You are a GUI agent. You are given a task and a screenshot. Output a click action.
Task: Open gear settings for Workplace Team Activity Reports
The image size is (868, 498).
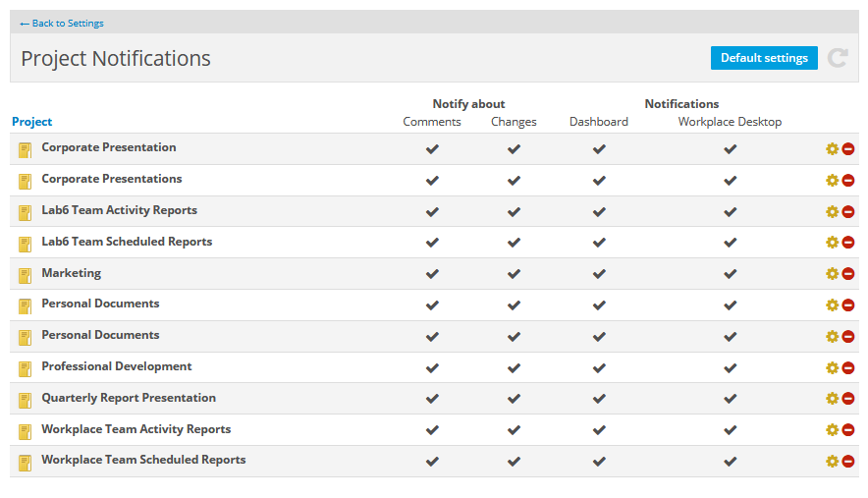pos(832,430)
